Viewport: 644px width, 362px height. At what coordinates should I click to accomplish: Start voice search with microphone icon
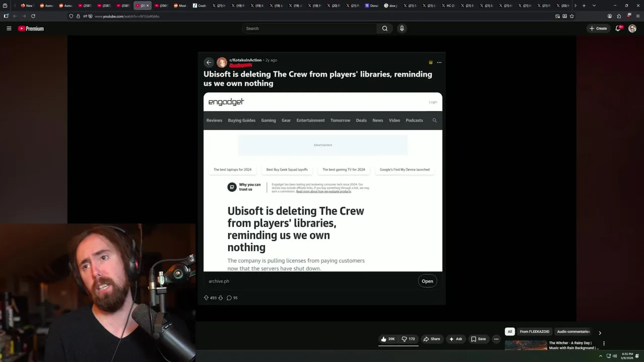[x=401, y=29]
